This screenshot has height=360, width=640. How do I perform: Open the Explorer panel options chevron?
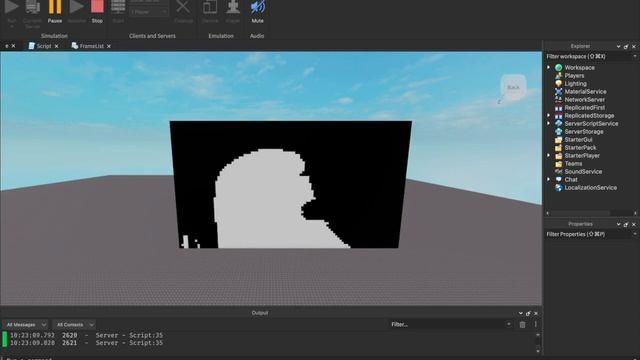click(x=618, y=46)
